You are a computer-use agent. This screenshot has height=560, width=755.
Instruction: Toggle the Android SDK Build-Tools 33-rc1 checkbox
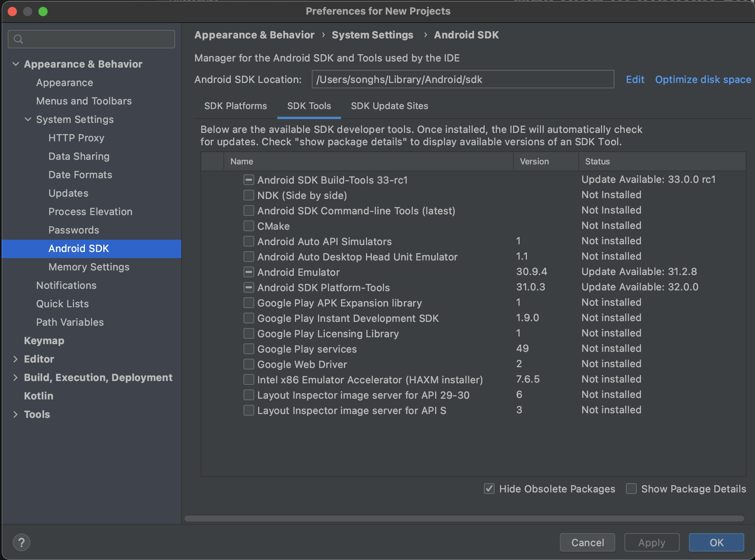(249, 180)
